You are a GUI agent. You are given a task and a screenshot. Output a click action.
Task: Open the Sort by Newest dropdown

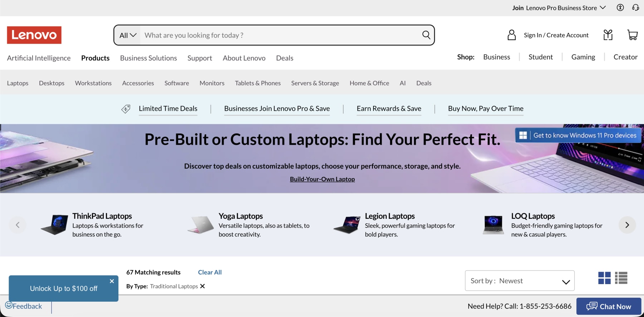(520, 281)
